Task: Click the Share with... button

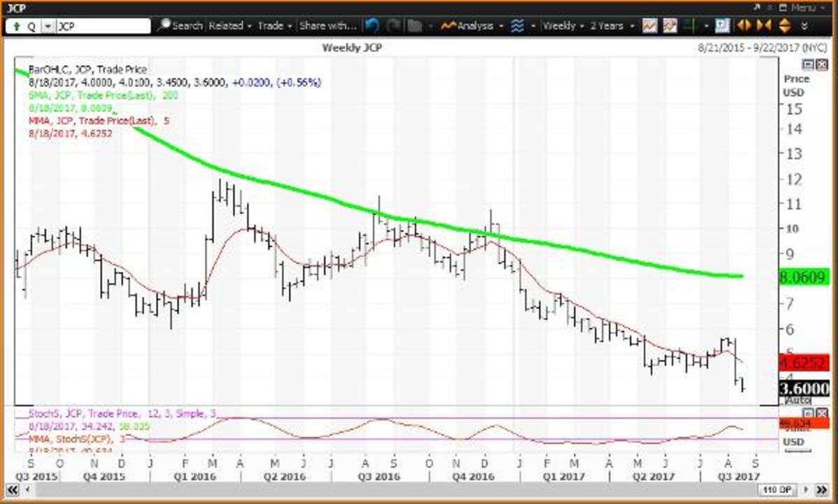Action: [x=328, y=26]
